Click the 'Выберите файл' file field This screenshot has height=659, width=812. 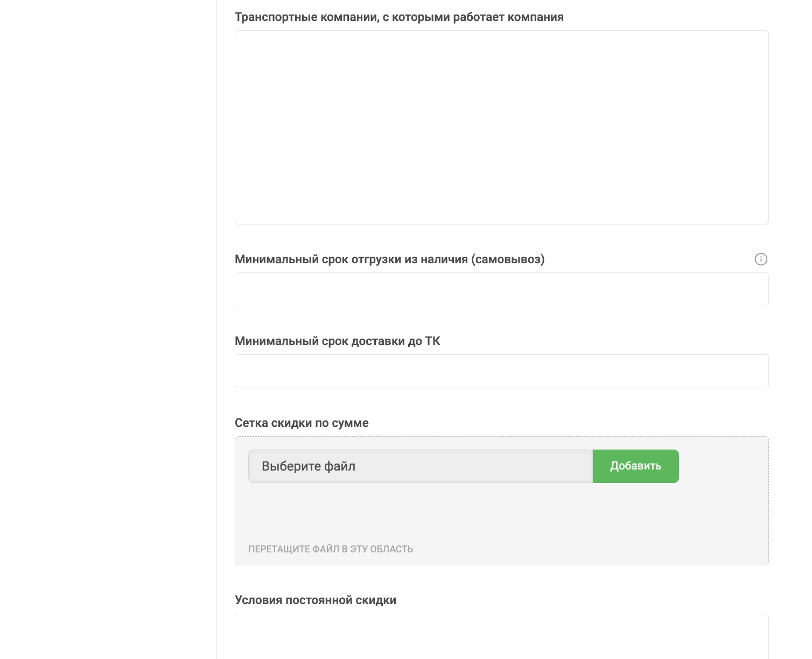pyautogui.click(x=420, y=466)
